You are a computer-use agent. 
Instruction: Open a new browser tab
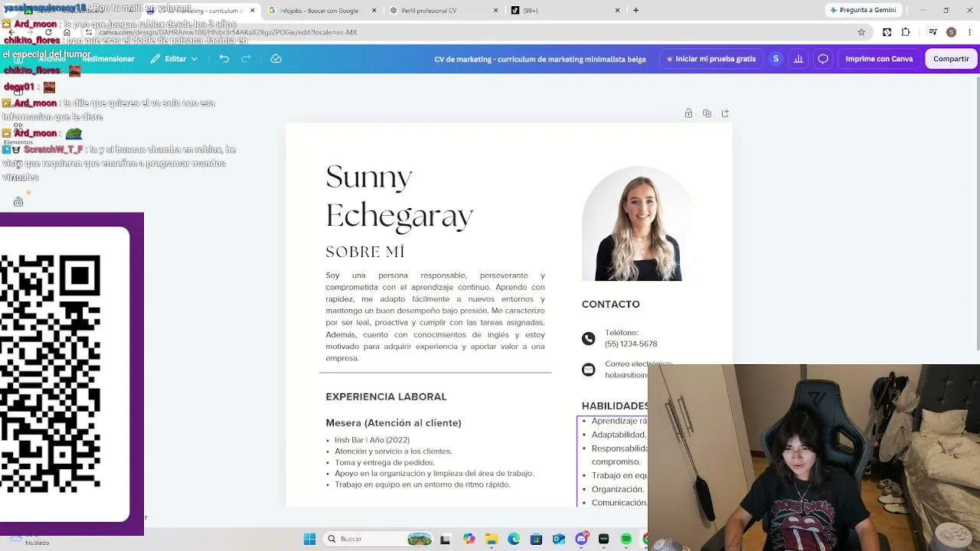coord(635,11)
